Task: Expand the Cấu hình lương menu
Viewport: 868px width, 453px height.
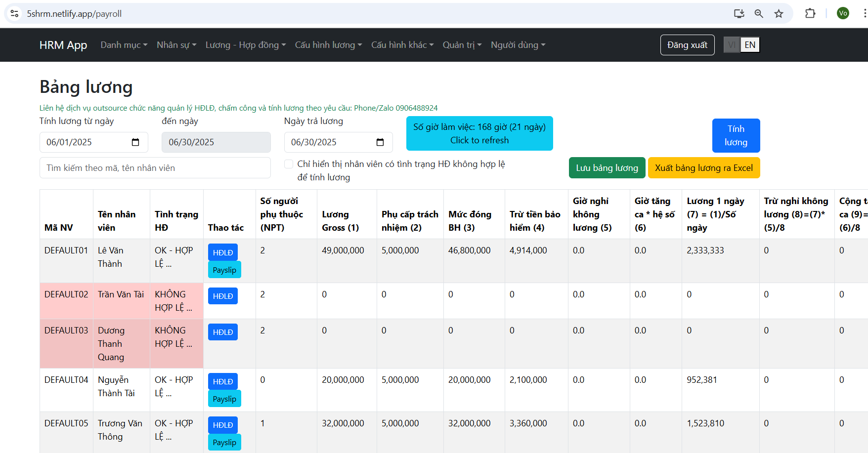Action: tap(329, 45)
